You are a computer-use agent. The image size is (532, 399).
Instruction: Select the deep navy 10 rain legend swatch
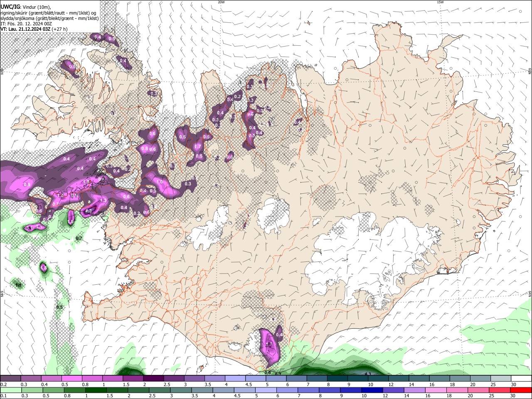point(372,390)
